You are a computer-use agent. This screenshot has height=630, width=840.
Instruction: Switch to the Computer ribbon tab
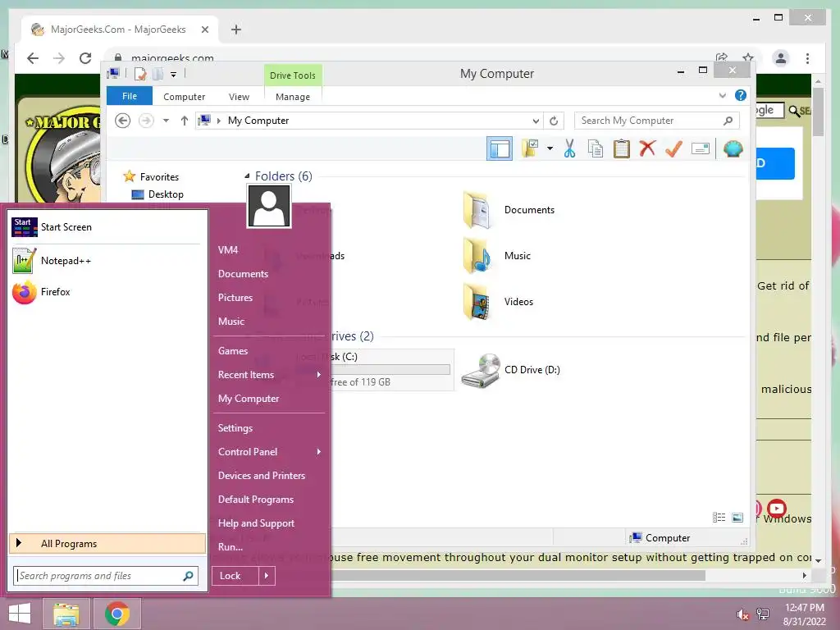(x=185, y=97)
